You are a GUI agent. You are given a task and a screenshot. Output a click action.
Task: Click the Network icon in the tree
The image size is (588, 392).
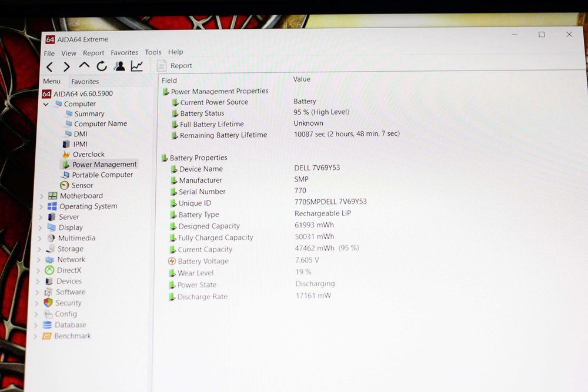(x=49, y=260)
